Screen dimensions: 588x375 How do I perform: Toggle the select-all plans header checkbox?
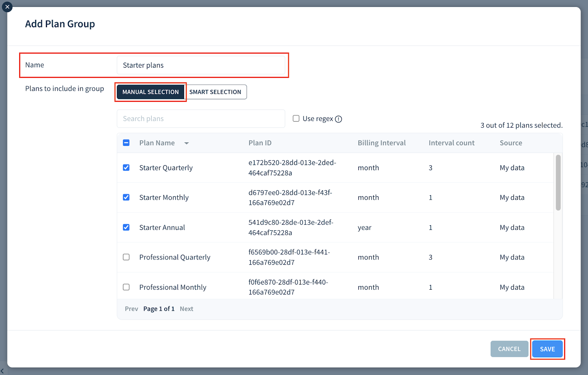point(126,143)
